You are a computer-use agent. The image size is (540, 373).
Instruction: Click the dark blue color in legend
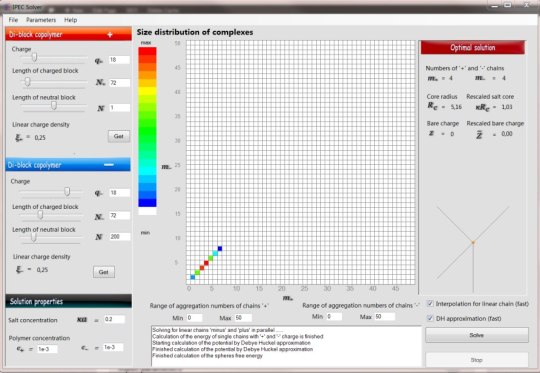(147, 203)
